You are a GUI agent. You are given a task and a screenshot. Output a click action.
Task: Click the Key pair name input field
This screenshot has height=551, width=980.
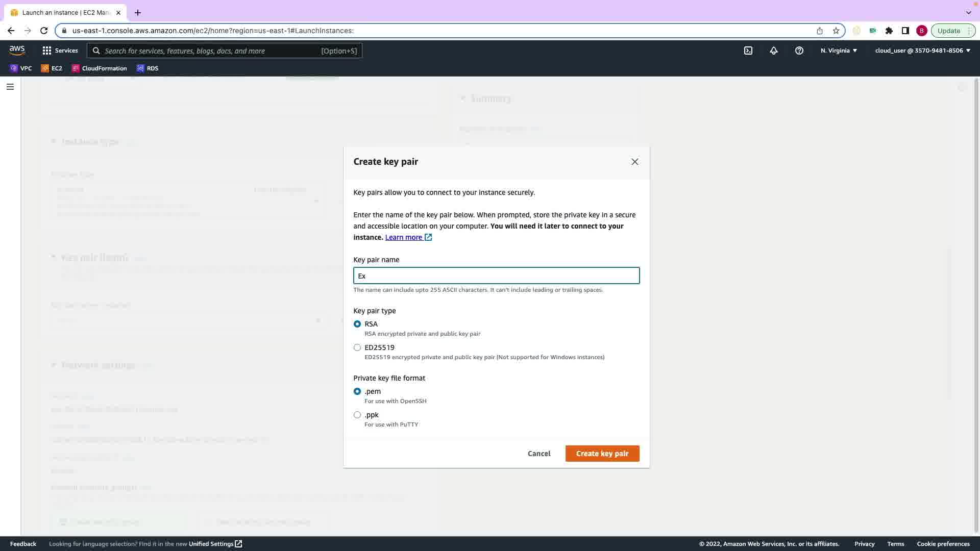coord(496,276)
